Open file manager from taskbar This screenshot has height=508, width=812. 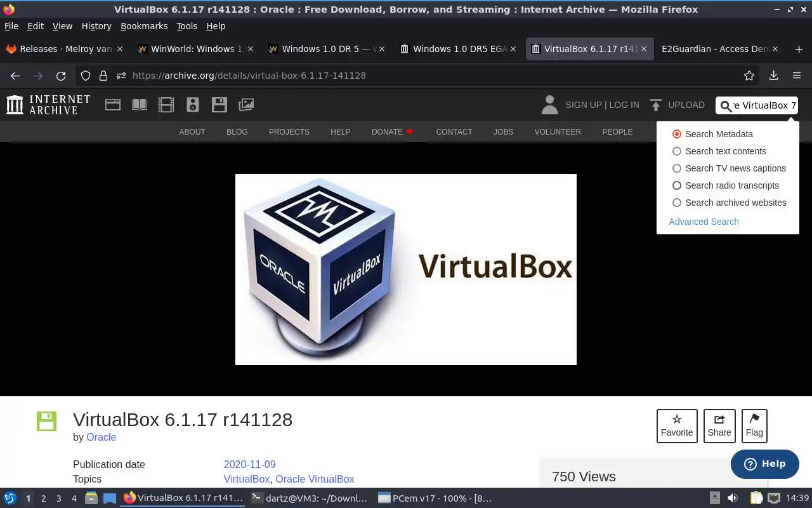tap(91, 498)
